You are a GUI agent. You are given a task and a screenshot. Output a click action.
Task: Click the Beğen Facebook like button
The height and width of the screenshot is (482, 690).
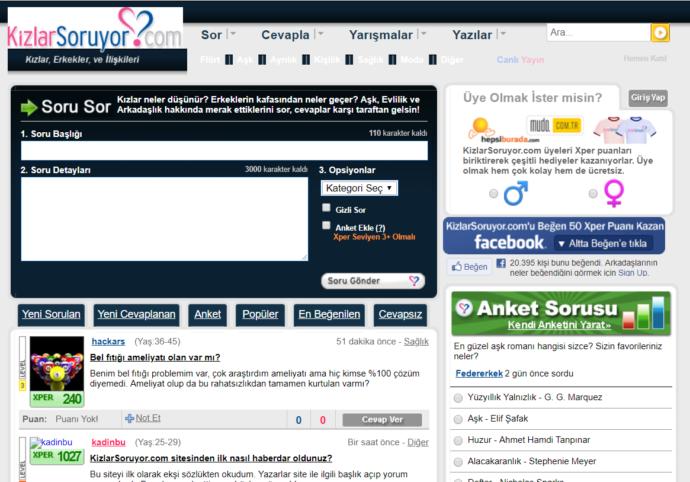point(470,267)
